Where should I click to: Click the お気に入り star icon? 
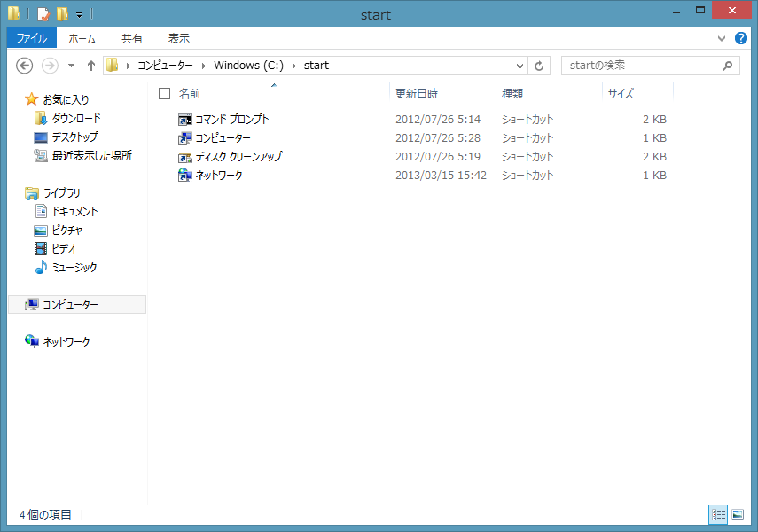pos(31,99)
